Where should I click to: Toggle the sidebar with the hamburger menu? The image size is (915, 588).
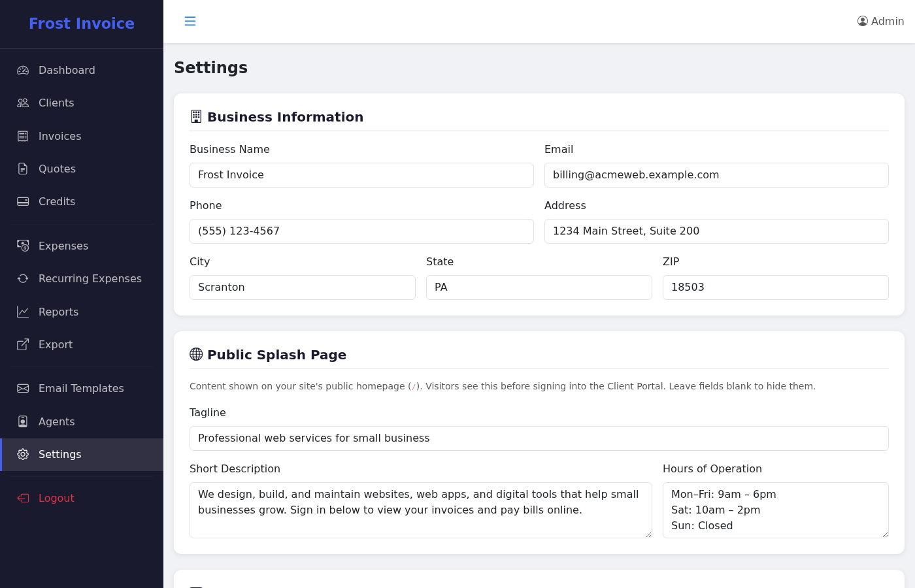[190, 21]
